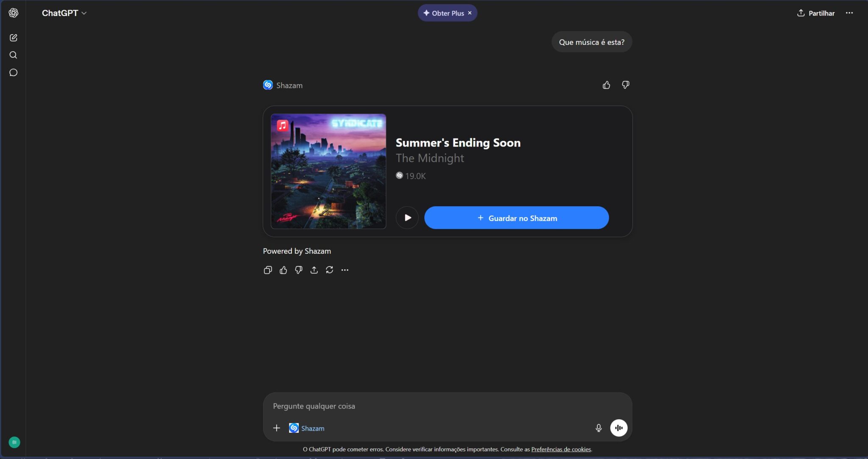Regenerate the response with the refresh icon
The width and height of the screenshot is (868, 459).
pos(329,270)
